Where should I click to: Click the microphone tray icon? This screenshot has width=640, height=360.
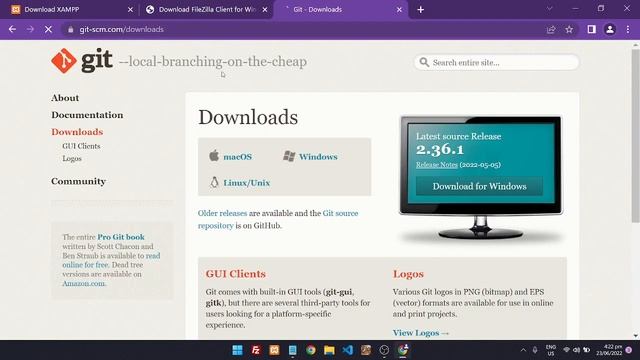[535, 350]
